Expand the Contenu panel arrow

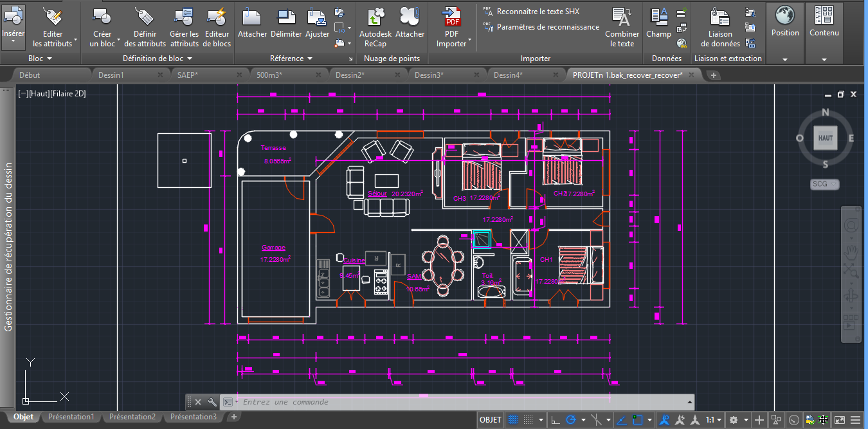coord(824,59)
